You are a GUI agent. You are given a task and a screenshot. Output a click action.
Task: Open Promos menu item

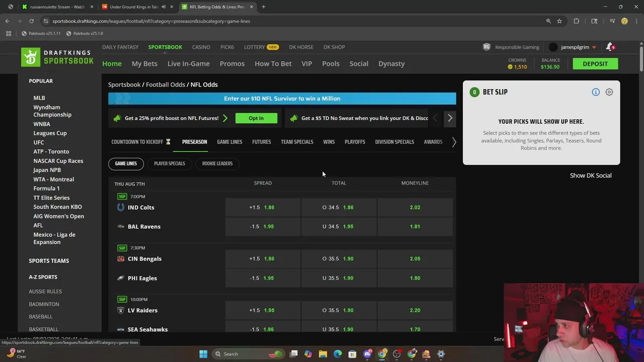(x=232, y=63)
